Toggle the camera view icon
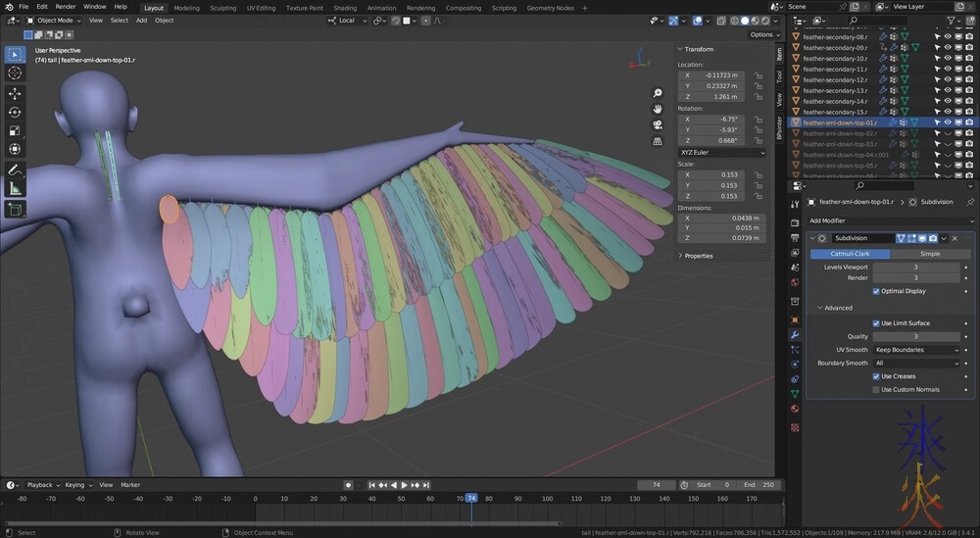980x538 pixels. point(659,123)
